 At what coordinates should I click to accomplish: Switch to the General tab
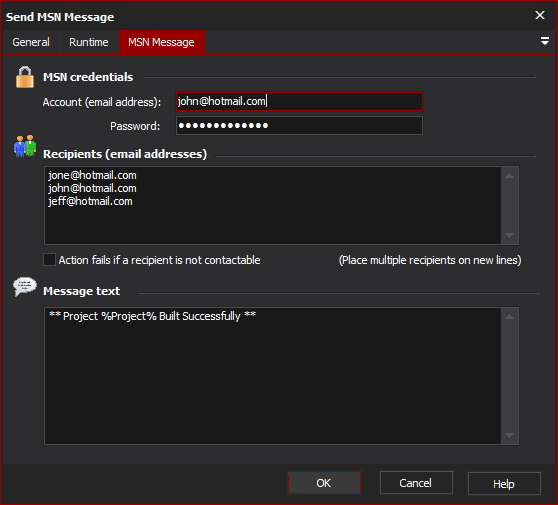31,42
